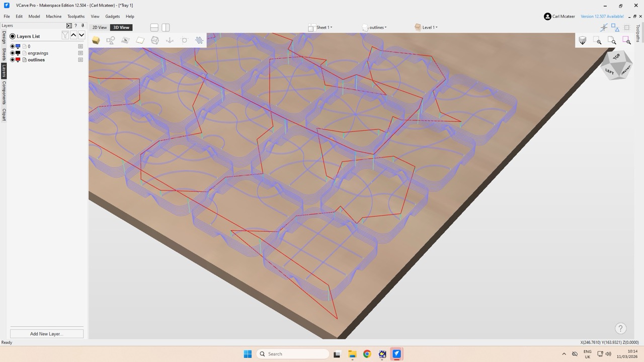Click the flat sheet icon in 3D toolbar
644x362 pixels.
coord(140,40)
